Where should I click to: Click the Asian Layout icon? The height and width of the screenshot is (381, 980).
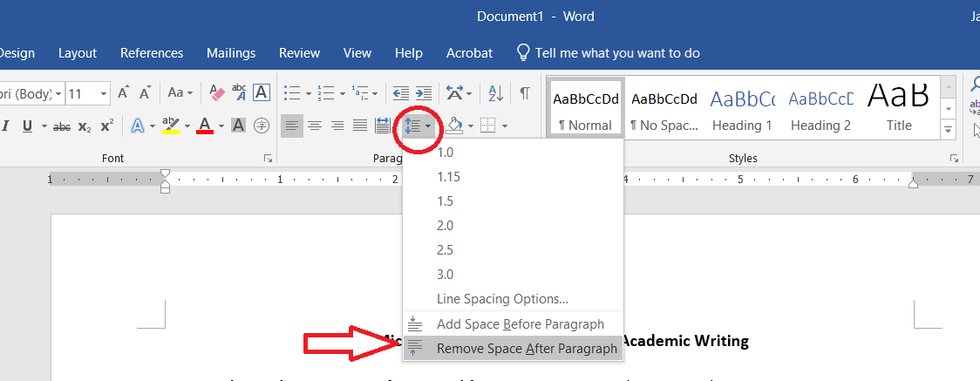click(453, 93)
